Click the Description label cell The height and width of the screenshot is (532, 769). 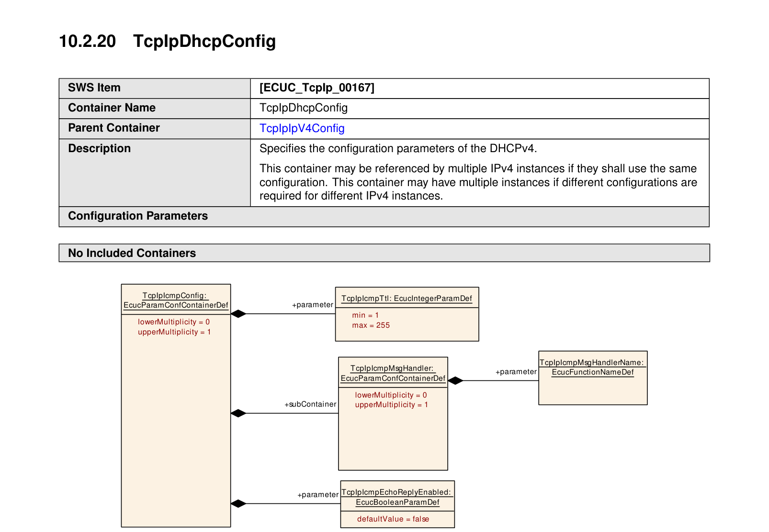pyautogui.click(x=155, y=173)
